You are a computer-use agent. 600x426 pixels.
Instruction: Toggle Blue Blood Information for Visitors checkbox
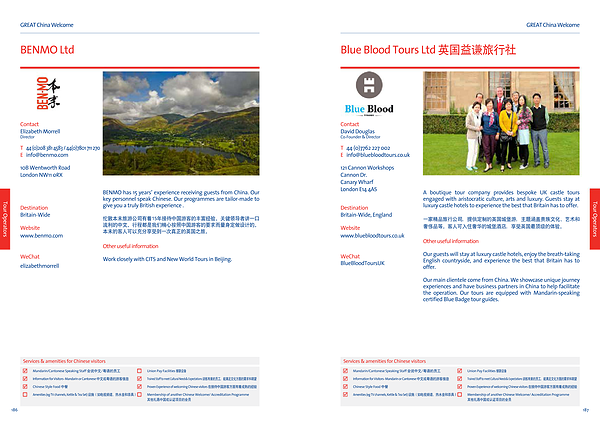[346, 379]
